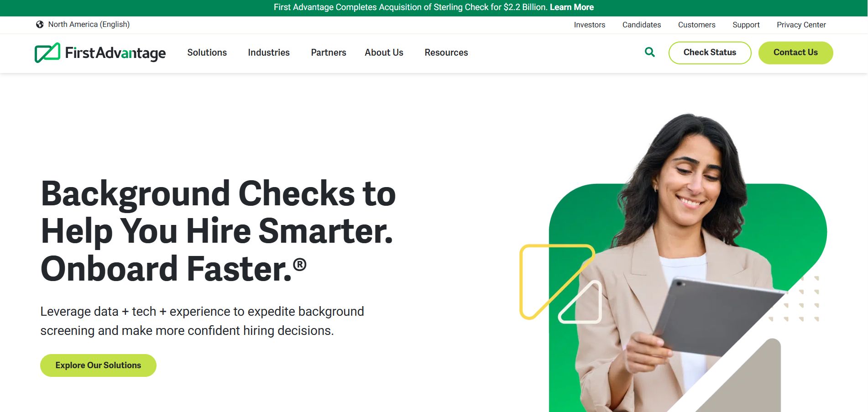Open the Partners menu
Screen dimensions: 868x412
(x=329, y=52)
